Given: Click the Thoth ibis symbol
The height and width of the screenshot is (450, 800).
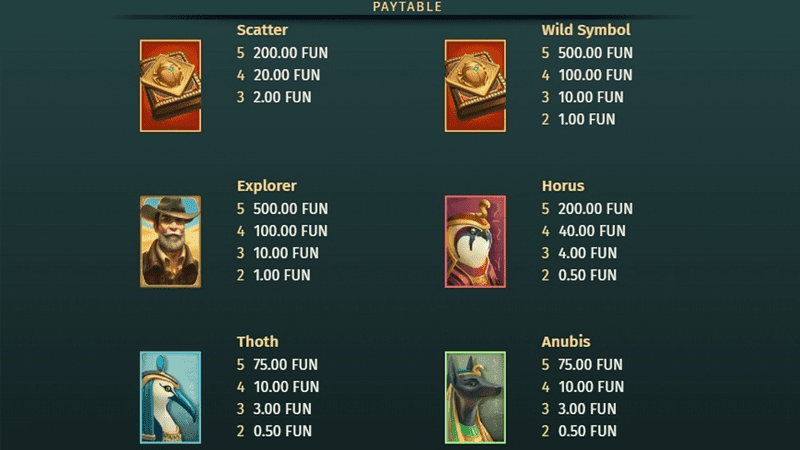Looking at the screenshot, I should [170, 397].
